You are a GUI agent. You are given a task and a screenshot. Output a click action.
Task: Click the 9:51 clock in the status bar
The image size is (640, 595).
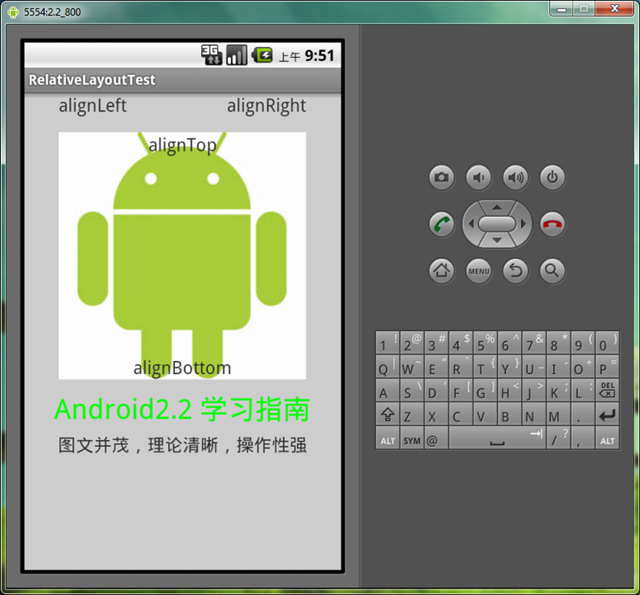click(x=320, y=56)
